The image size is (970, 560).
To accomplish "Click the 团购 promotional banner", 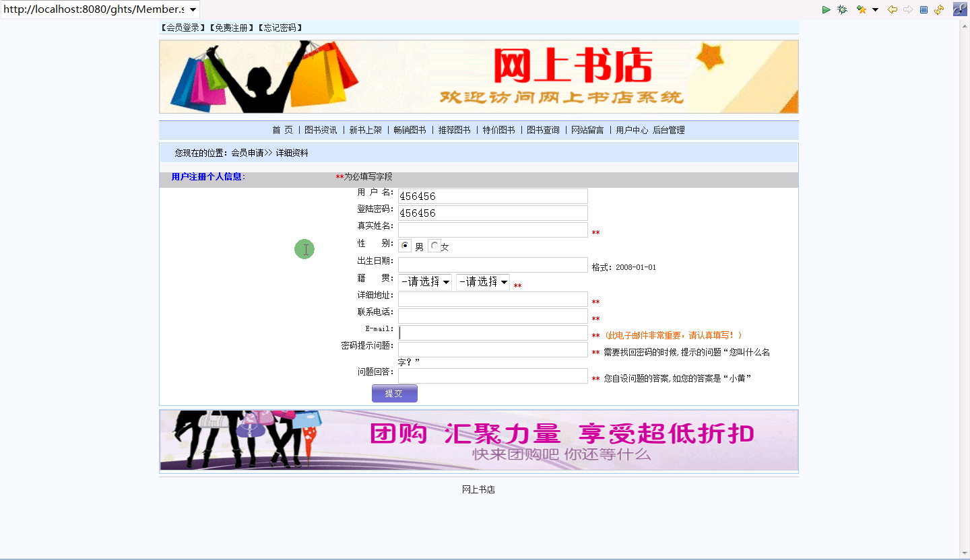I will click(x=479, y=440).
